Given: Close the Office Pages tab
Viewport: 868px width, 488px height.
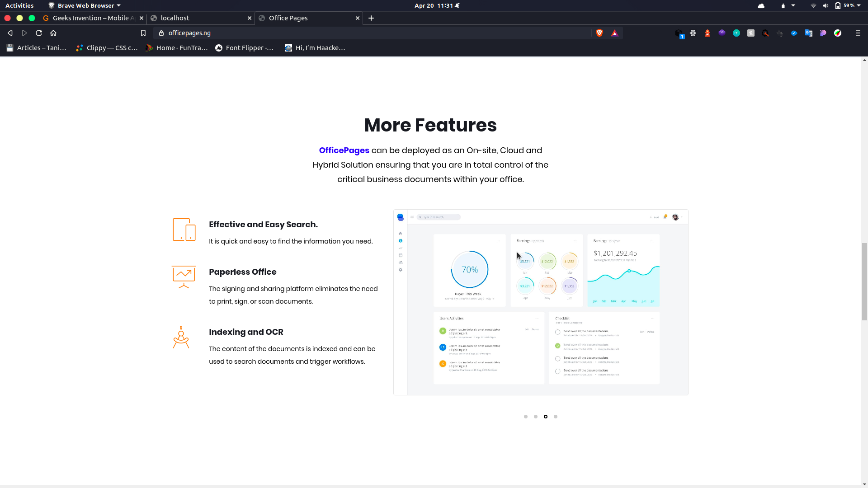Looking at the screenshot, I should (358, 18).
